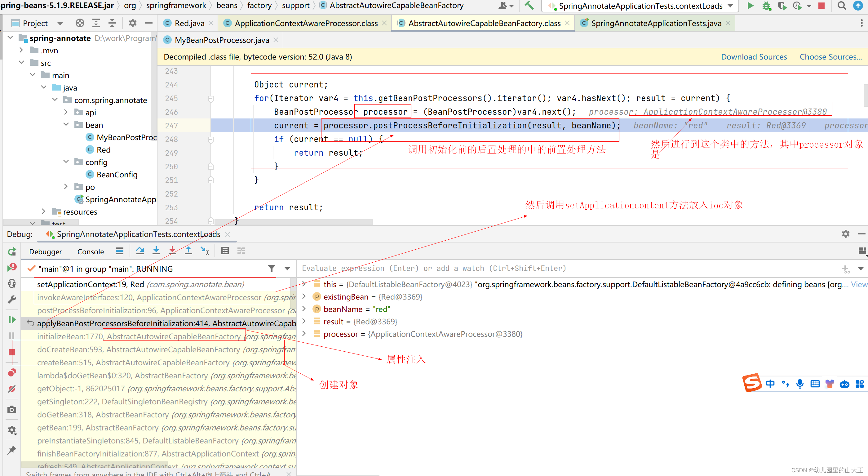Click Step Into debugger icon
The width and height of the screenshot is (868, 476).
tap(156, 251)
